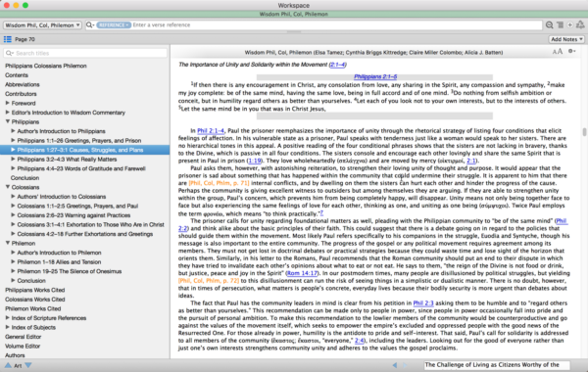Collapse the Philippians tree section

(7, 121)
